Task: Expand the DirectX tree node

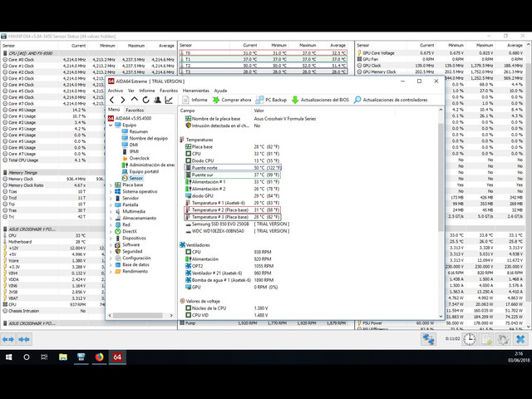Action: [111, 232]
